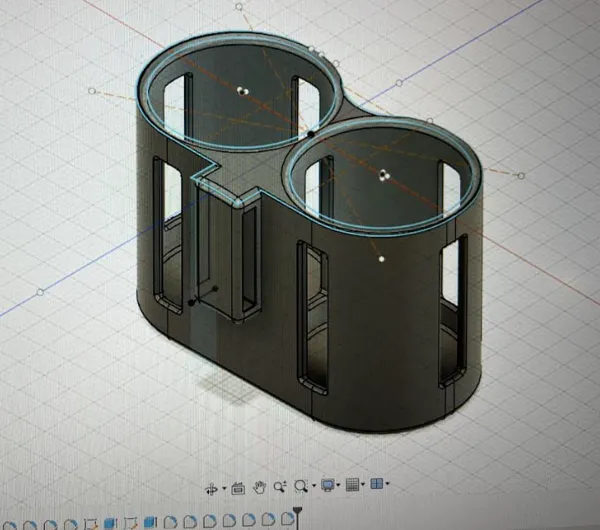Expand the Viewports dropdown arrow
This screenshot has width=600, height=530.
[387, 484]
